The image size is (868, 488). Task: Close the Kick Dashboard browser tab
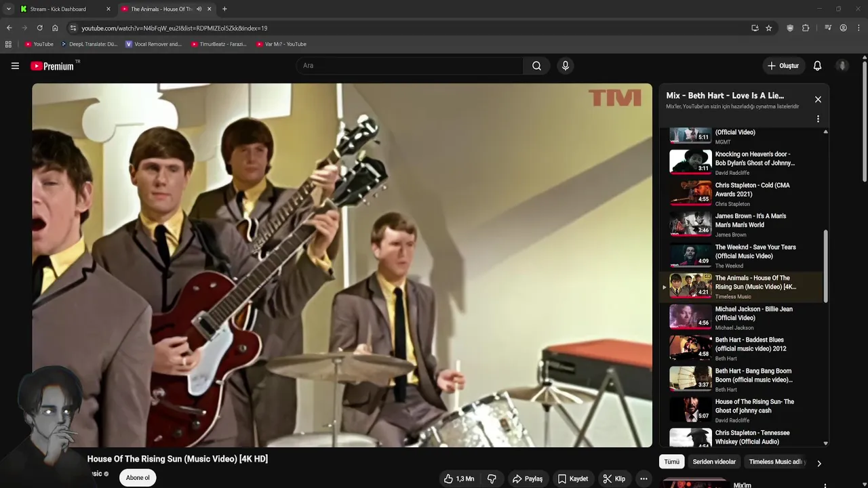point(108,9)
